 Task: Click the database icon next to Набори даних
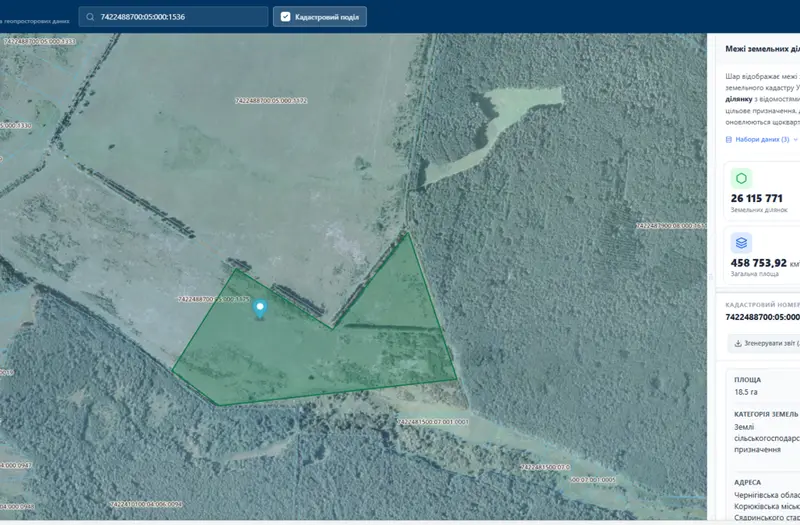(729, 139)
